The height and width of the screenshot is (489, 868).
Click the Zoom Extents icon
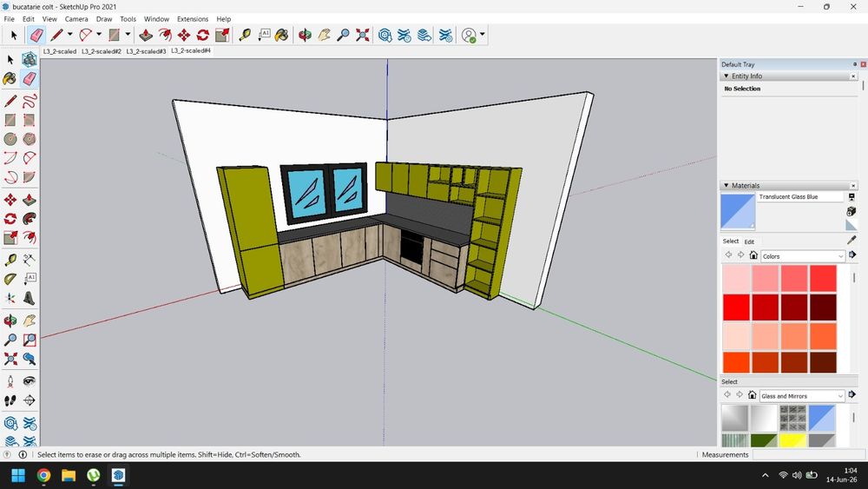[363, 35]
